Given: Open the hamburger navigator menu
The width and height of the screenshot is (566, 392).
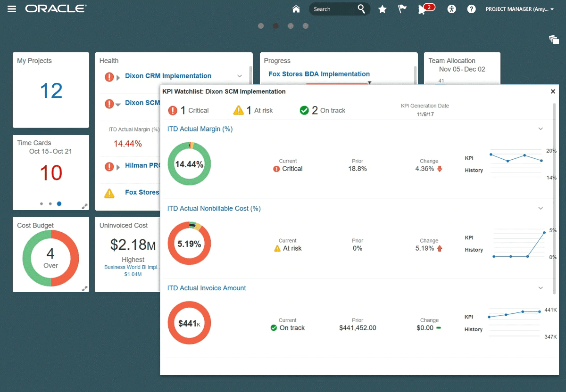Looking at the screenshot, I should tap(12, 9).
